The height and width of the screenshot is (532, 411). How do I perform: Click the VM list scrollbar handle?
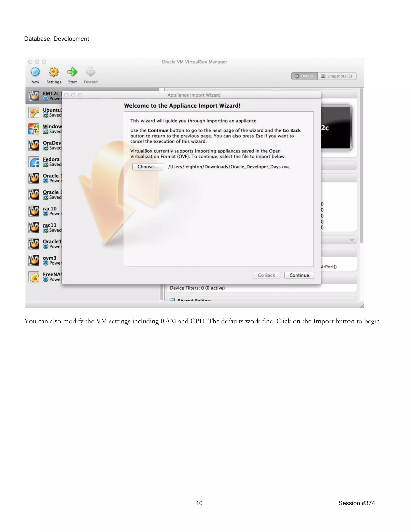[162, 292]
